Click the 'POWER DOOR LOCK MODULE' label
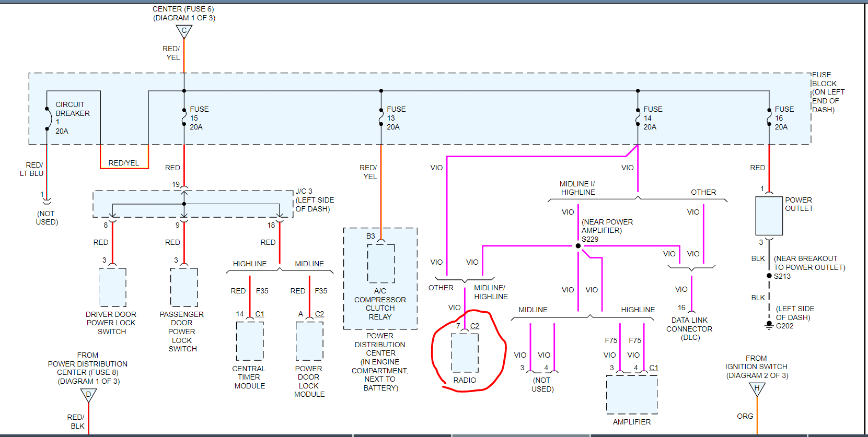The image size is (868, 437). click(x=309, y=381)
